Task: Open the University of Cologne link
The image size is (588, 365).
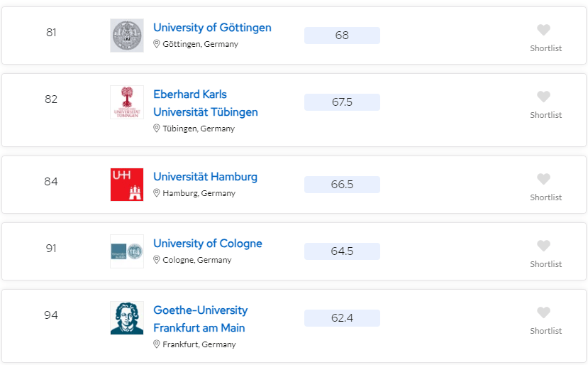Action: (207, 244)
